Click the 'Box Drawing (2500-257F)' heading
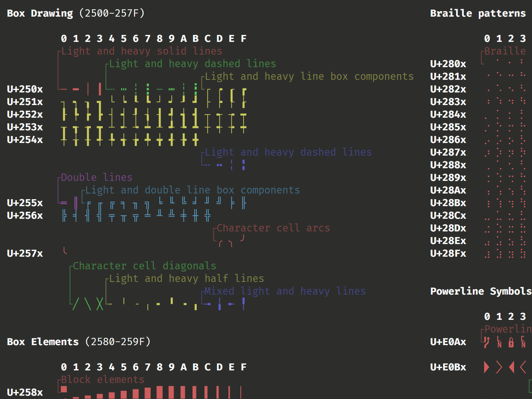532x399 pixels. tap(76, 13)
